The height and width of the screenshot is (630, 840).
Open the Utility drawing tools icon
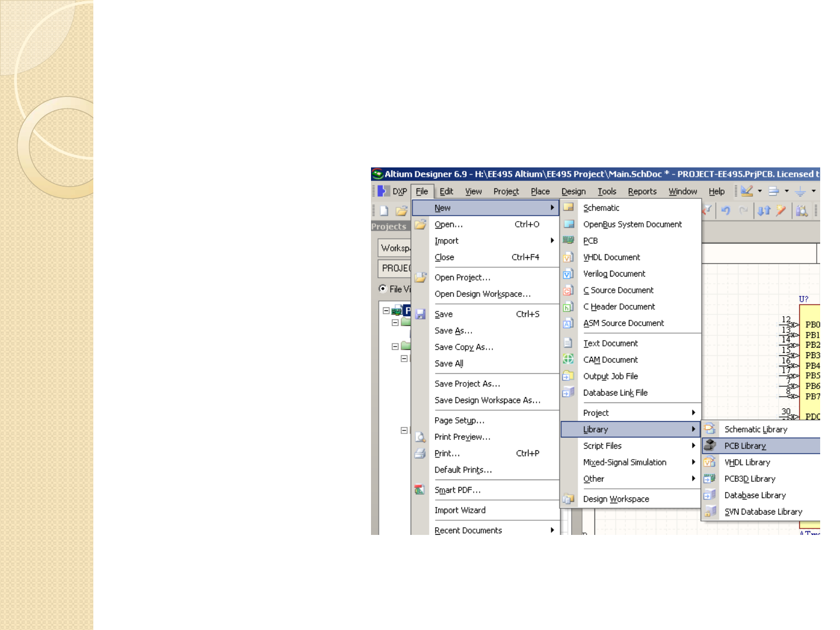tap(747, 191)
